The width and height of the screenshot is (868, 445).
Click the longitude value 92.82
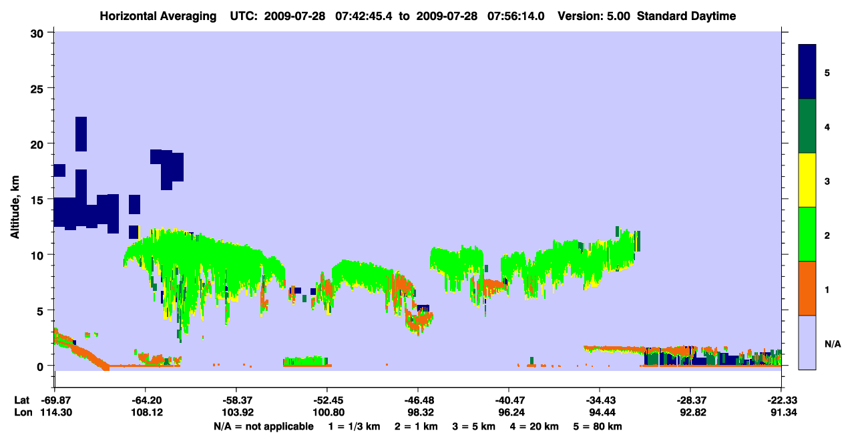coord(690,412)
